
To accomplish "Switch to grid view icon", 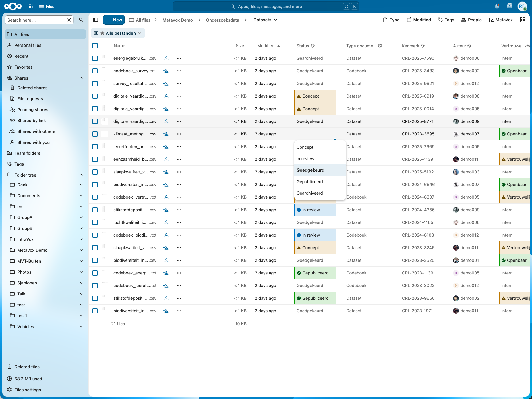I will click(523, 20).
